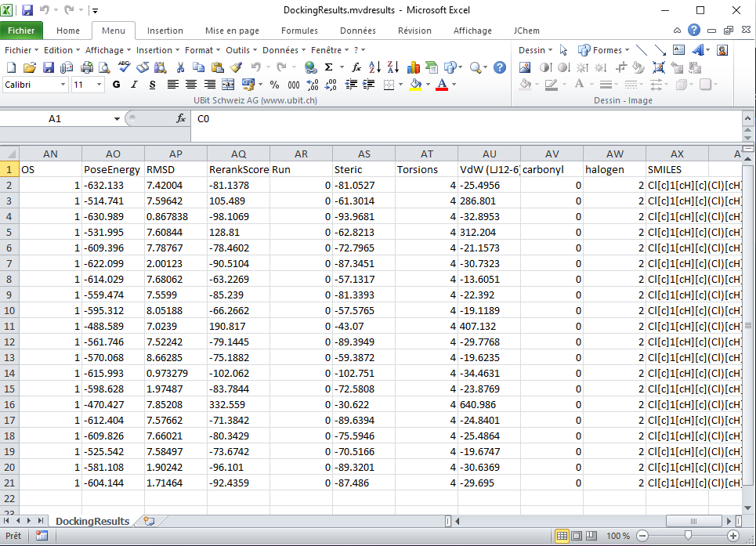Switch to Page Break Preview in status bar
This screenshot has height=546, width=756.
click(x=591, y=536)
